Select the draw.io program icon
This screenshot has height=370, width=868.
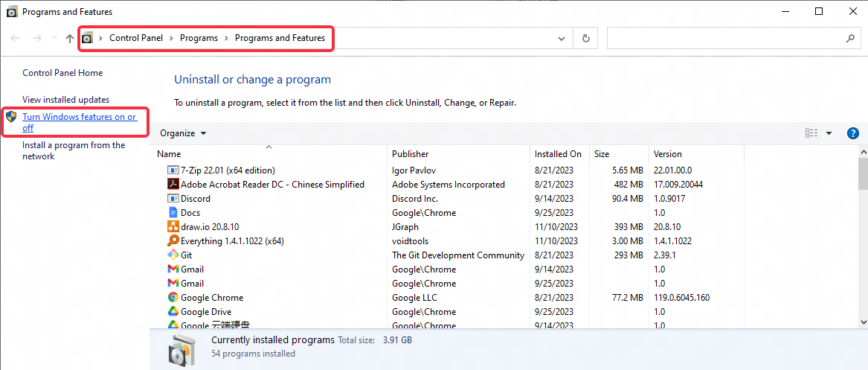pos(173,227)
